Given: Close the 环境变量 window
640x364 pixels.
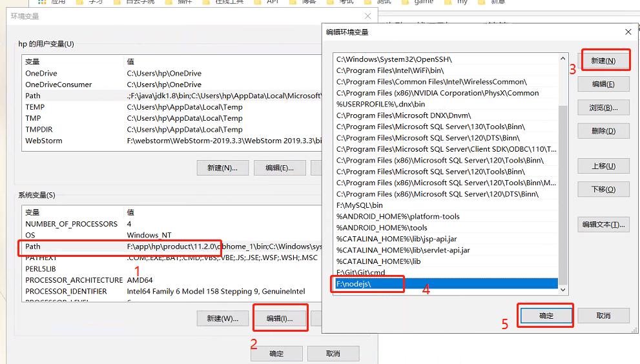Looking at the screenshot, I should tap(367, 16).
